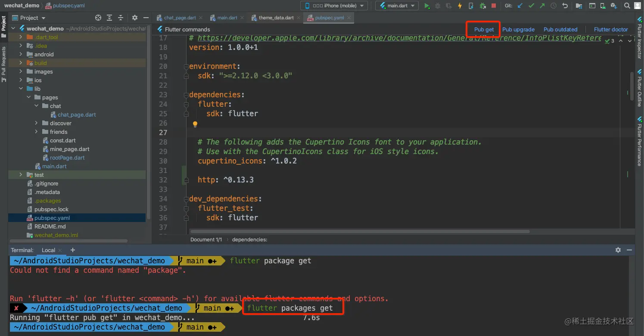This screenshot has width=644, height=336.
Task: Open Project panel settings gear
Action: pos(135,18)
